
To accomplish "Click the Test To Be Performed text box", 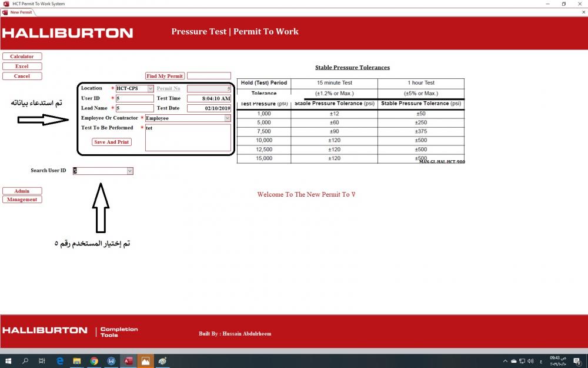I will (x=188, y=137).
